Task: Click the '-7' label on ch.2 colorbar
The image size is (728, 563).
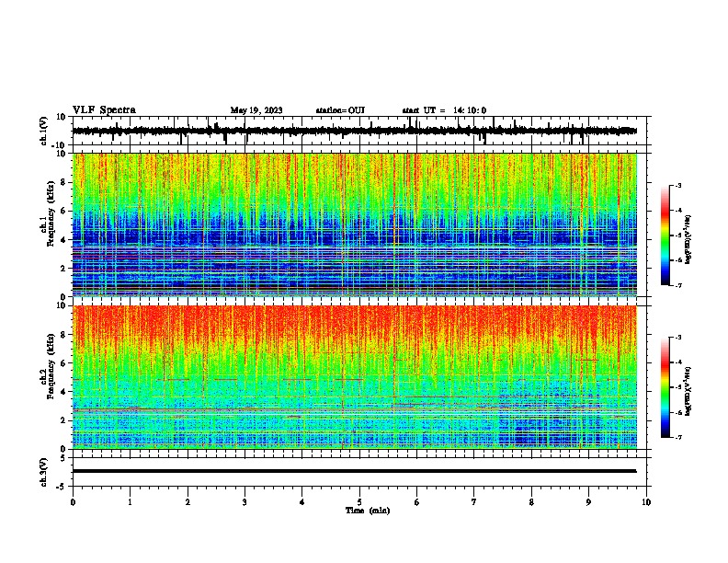Action: 677,437
